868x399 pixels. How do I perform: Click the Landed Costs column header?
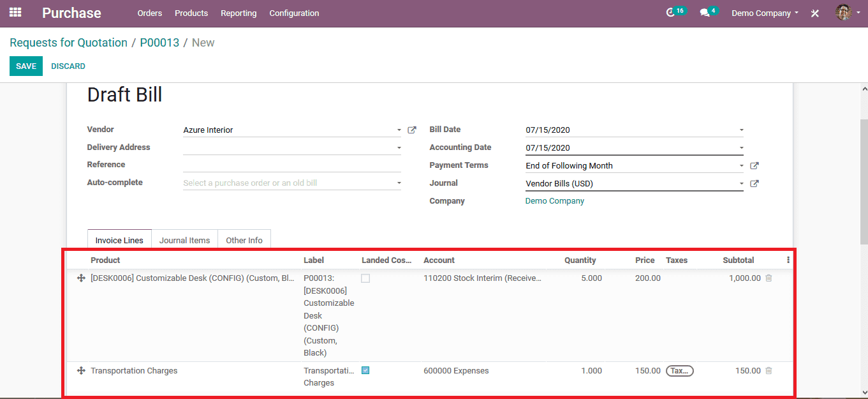click(x=386, y=260)
